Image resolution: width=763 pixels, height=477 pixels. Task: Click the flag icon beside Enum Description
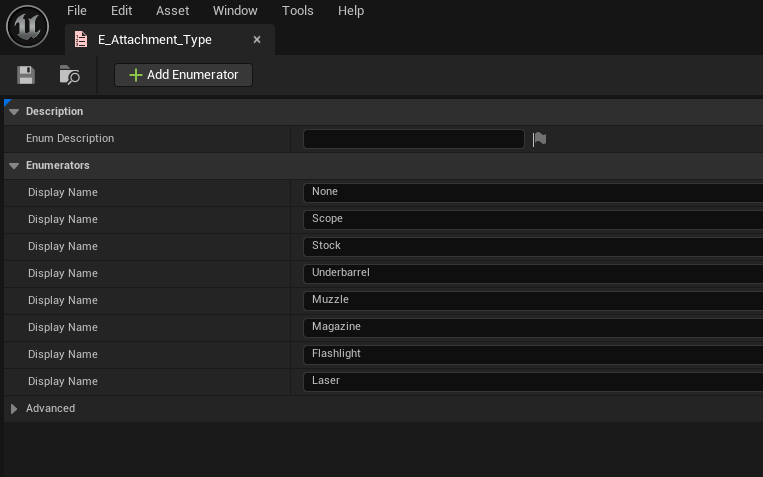[x=539, y=139]
